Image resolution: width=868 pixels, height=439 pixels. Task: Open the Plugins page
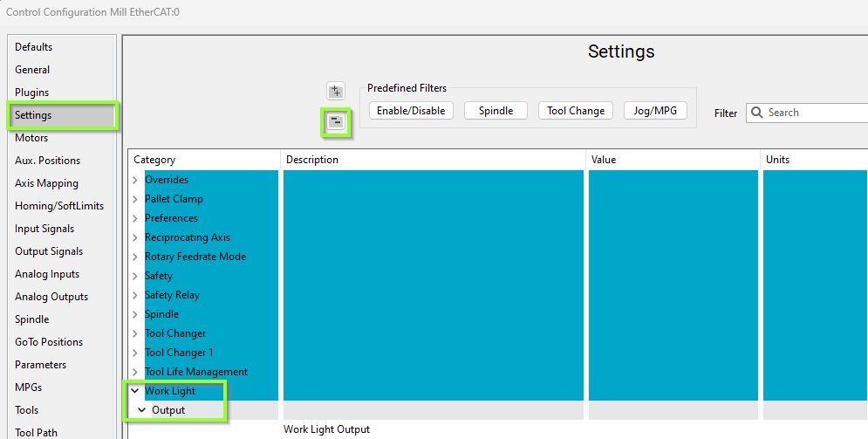(31, 93)
